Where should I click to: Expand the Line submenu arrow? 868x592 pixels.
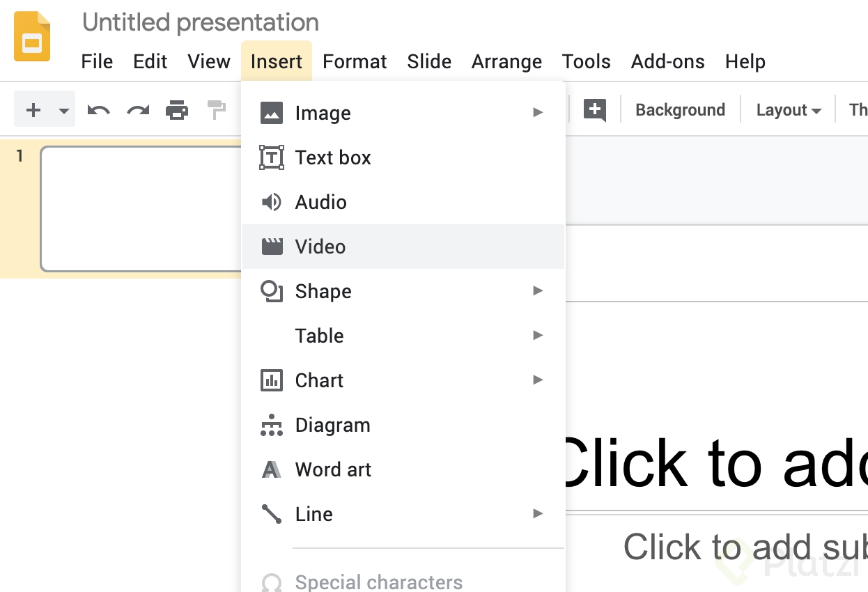pos(538,513)
